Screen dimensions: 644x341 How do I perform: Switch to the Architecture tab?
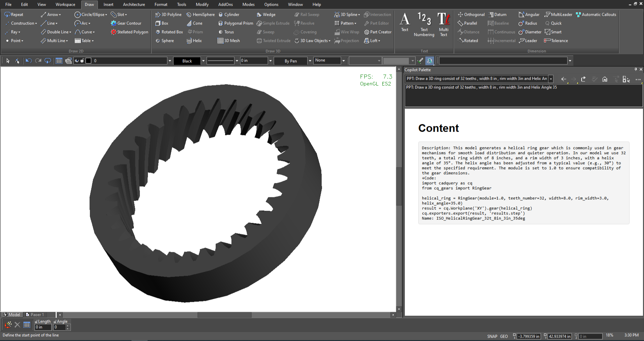click(x=134, y=4)
